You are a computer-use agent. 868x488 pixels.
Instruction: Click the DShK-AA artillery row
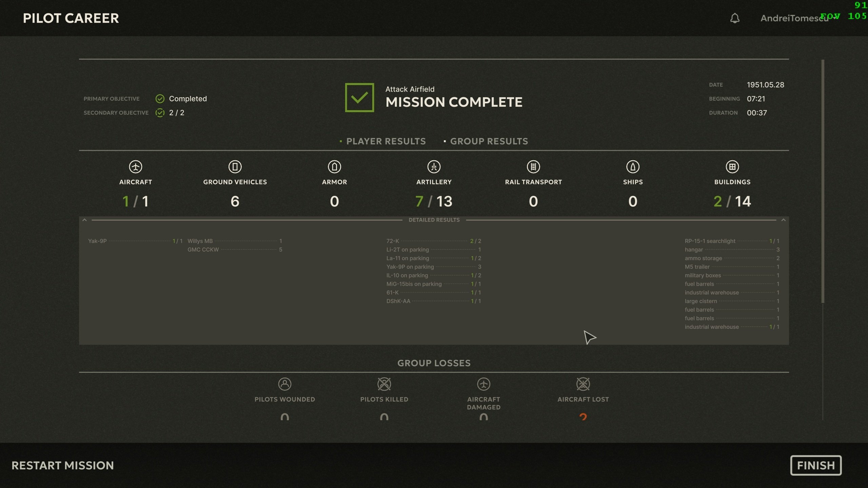point(434,301)
